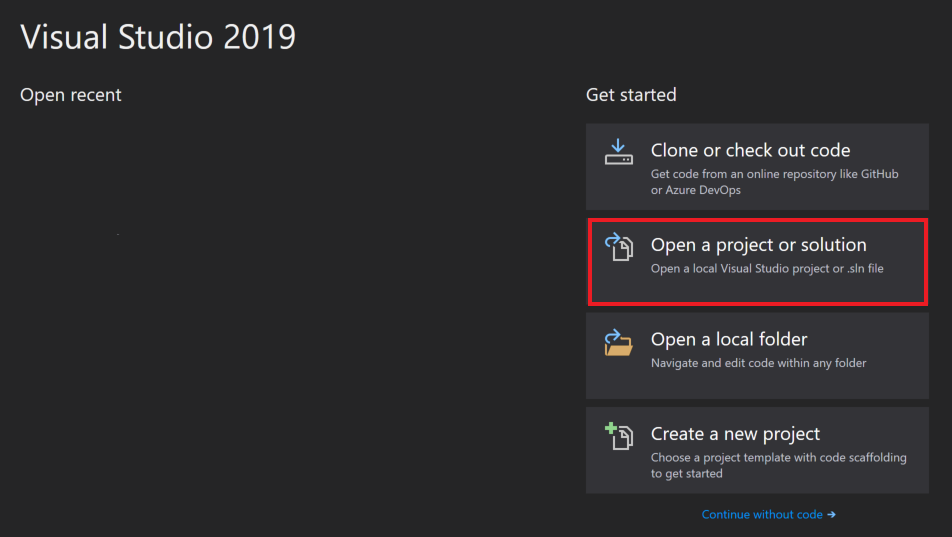Click 'Choose a project template' description text

coord(778,465)
